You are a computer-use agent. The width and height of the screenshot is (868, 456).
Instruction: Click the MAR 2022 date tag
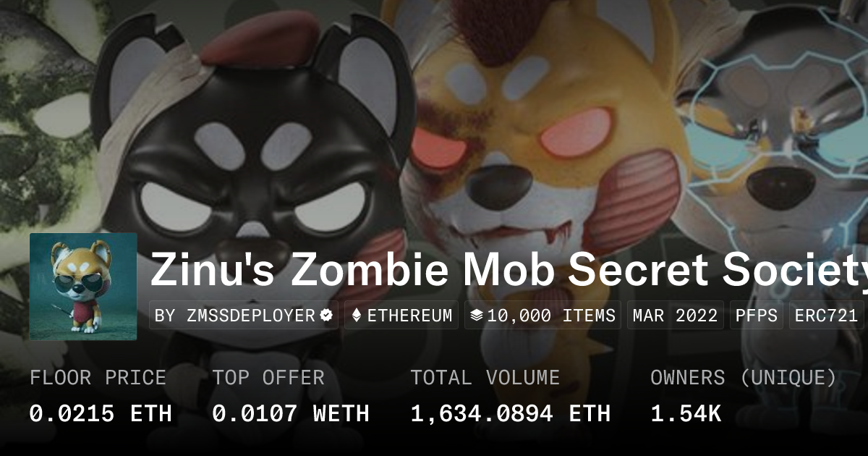(x=676, y=316)
